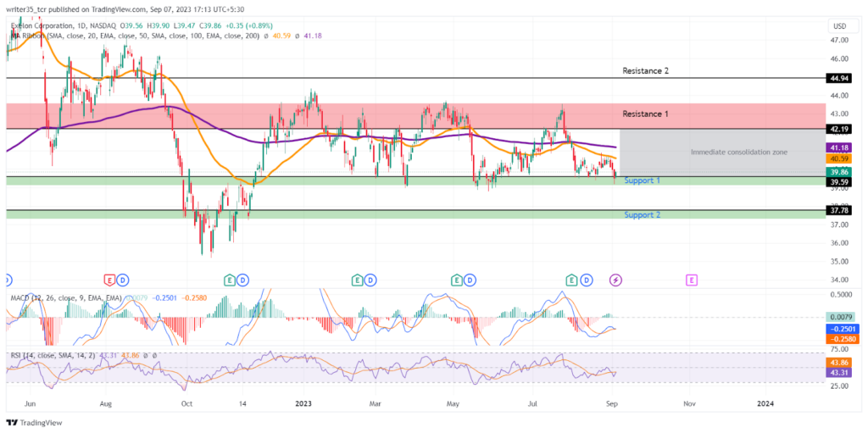Screen dimensions: 868x433
Task: Click the RSI indicator legend title
Action: [55, 355]
